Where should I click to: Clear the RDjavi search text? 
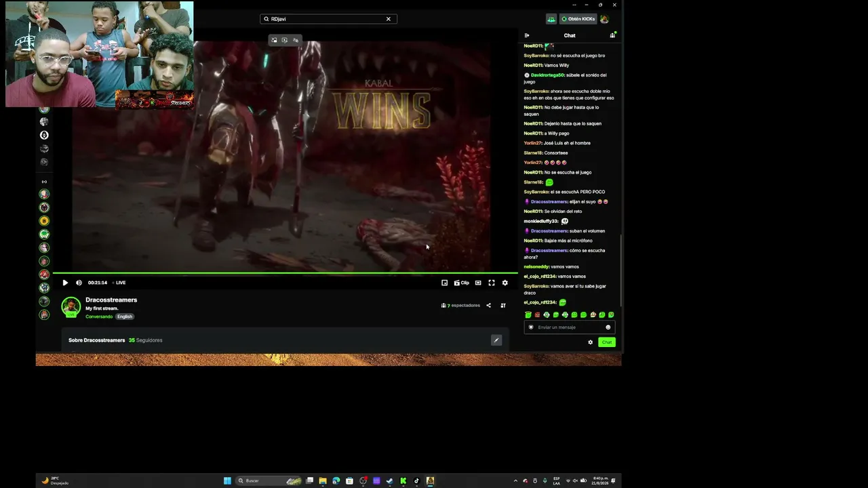(389, 19)
